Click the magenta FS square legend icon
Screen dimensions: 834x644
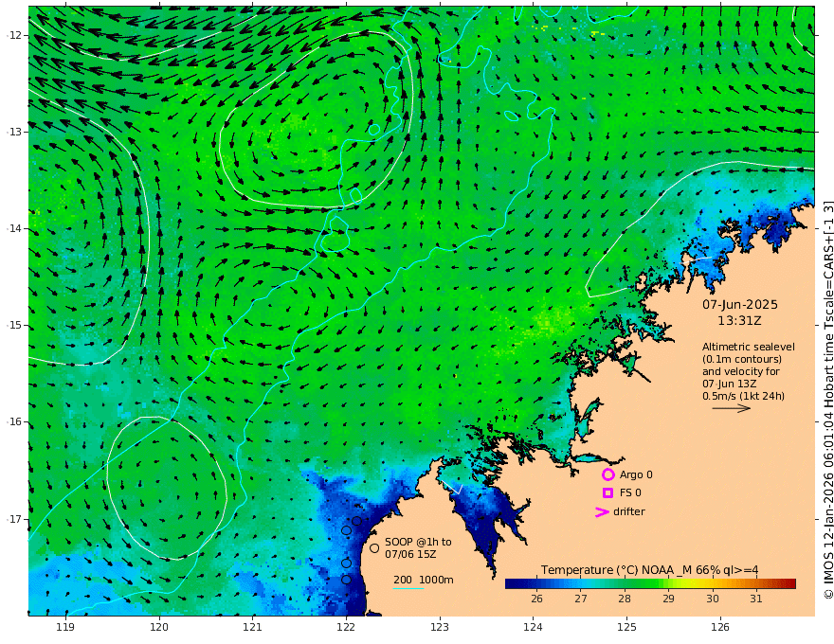607,492
